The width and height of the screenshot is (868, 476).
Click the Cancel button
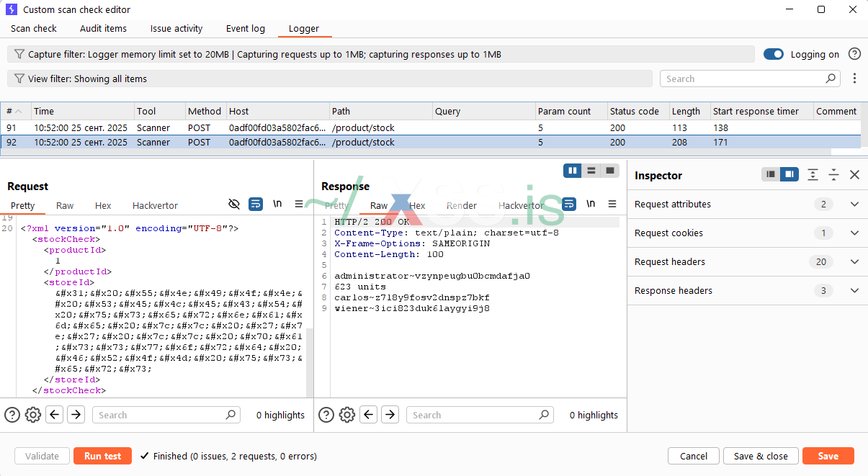point(694,456)
